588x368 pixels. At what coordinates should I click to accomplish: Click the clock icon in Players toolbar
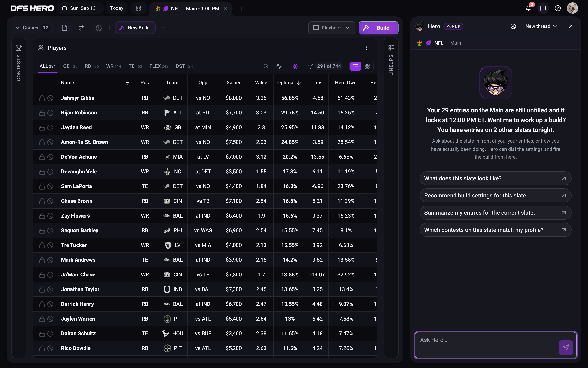(x=266, y=66)
